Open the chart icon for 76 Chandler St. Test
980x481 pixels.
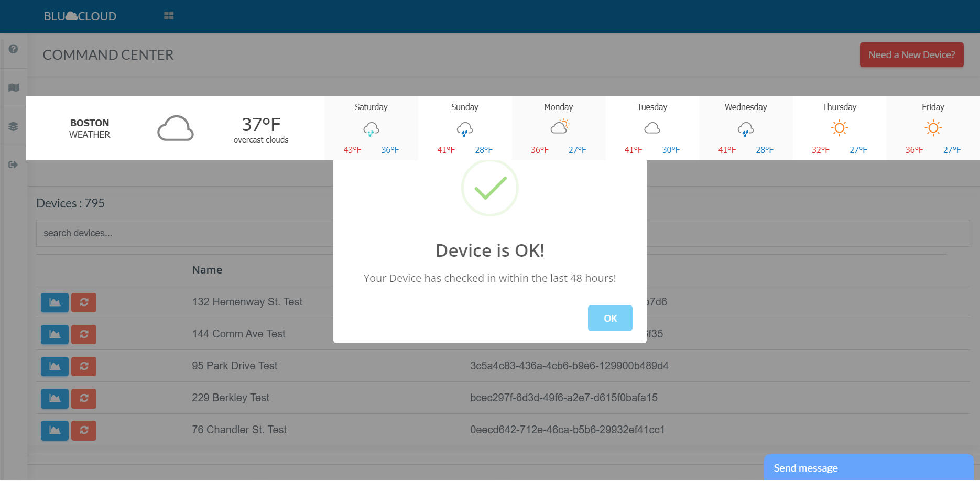pyautogui.click(x=54, y=430)
